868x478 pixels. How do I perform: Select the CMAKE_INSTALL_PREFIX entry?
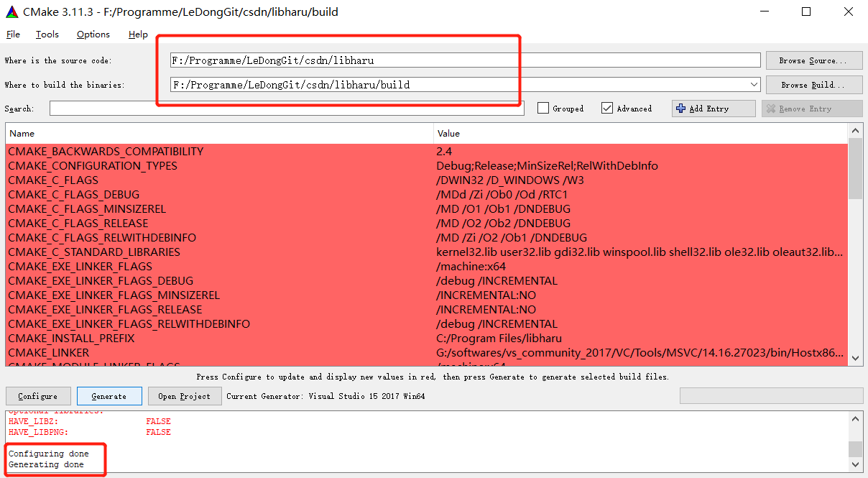[71, 339]
